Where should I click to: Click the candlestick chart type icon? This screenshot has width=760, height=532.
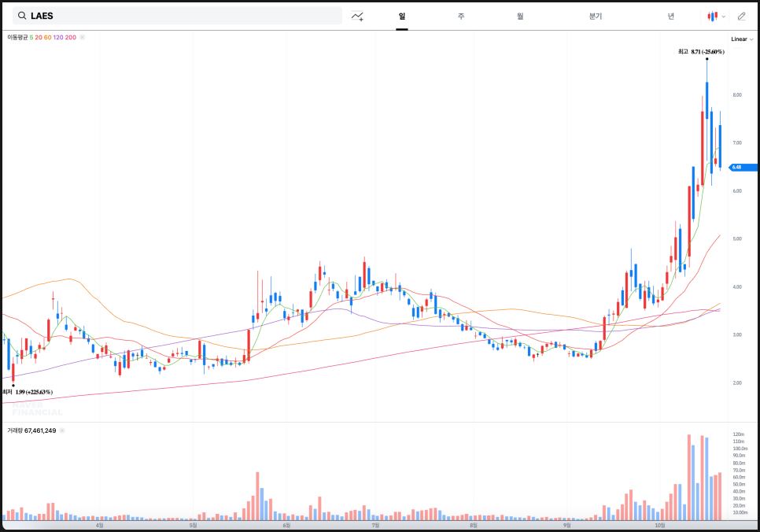(713, 16)
